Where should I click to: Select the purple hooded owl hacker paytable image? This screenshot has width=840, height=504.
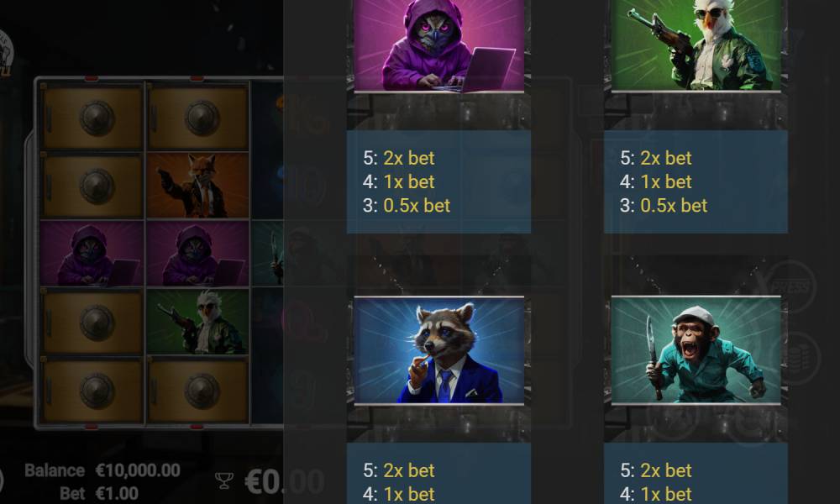click(x=438, y=45)
